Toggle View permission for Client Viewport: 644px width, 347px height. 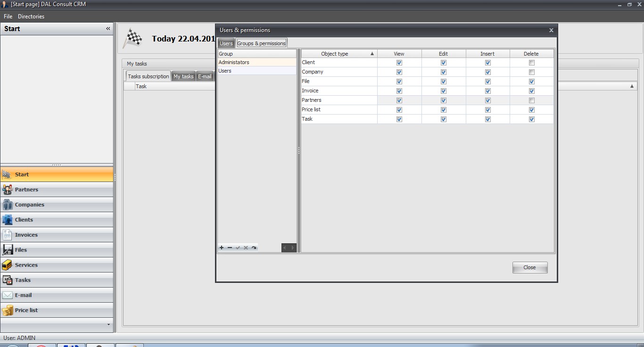click(399, 63)
